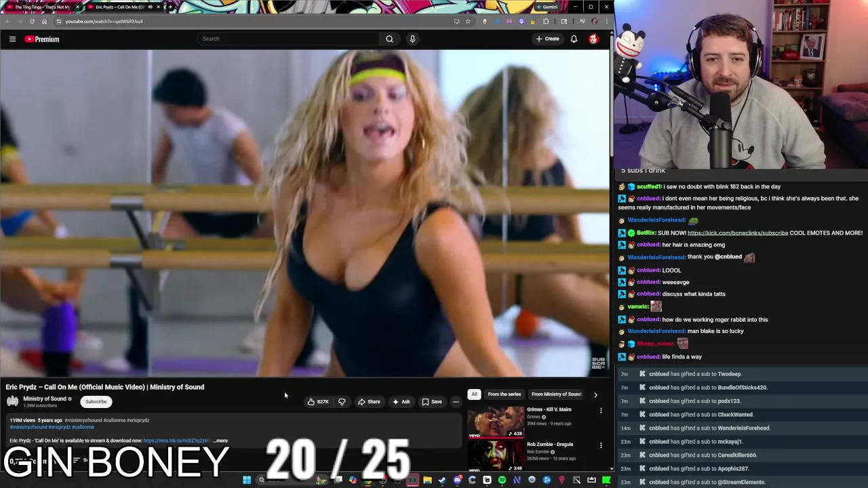Screen dimensions: 868x488
Task: Open the YouTube account avatar menu
Action: pos(593,39)
